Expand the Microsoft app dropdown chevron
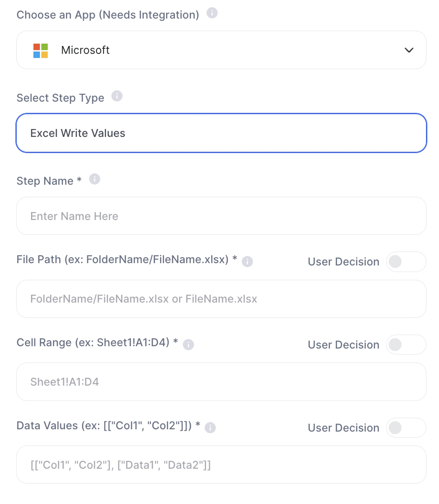The image size is (439, 504). [x=409, y=50]
